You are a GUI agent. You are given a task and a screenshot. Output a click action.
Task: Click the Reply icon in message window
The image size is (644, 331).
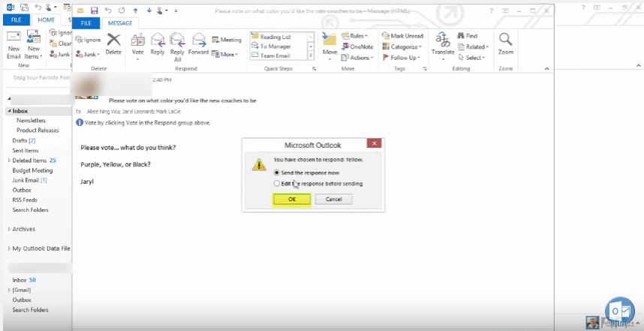point(158,44)
